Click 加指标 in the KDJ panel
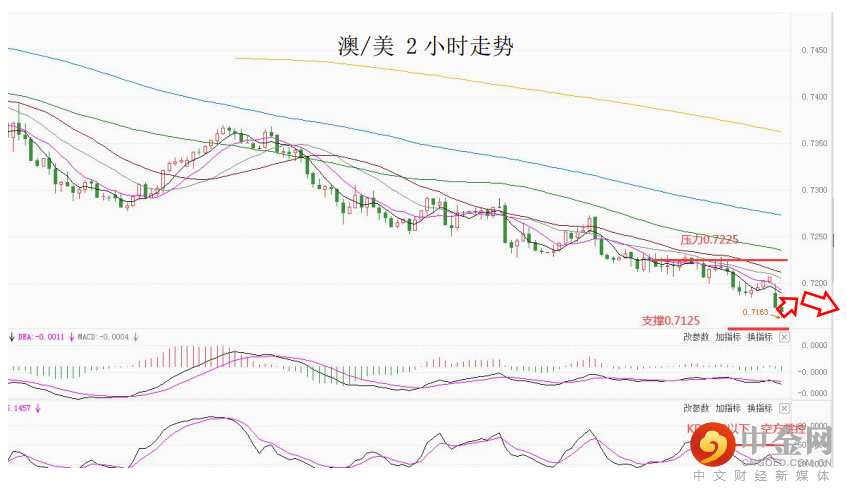Image resolution: width=847 pixels, height=494 pixels. (728, 409)
